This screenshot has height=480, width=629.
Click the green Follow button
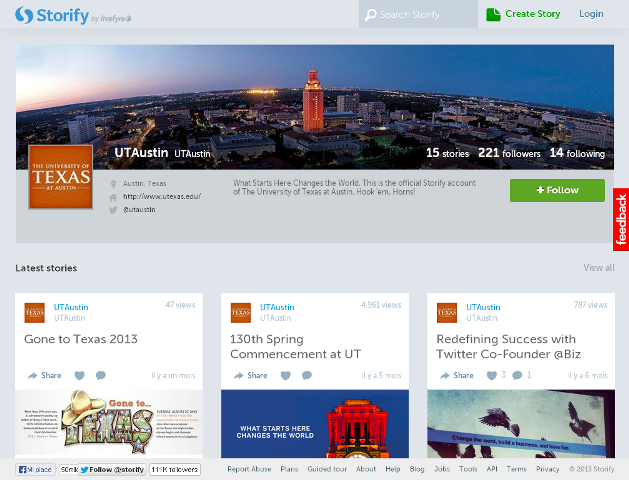click(x=557, y=190)
